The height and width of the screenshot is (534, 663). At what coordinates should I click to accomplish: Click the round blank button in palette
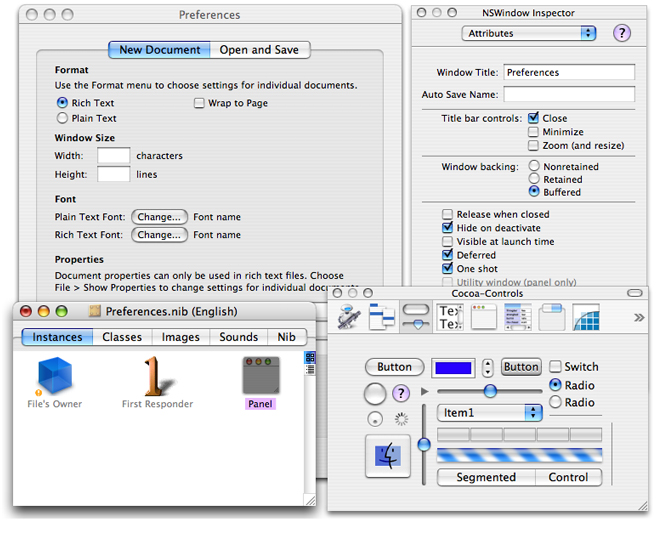pyautogui.click(x=375, y=394)
